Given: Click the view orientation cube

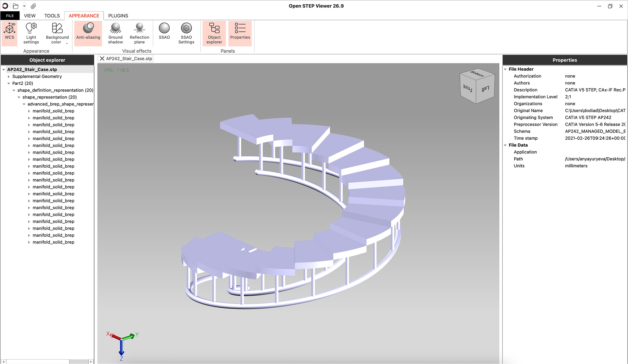Looking at the screenshot, I should (x=477, y=86).
